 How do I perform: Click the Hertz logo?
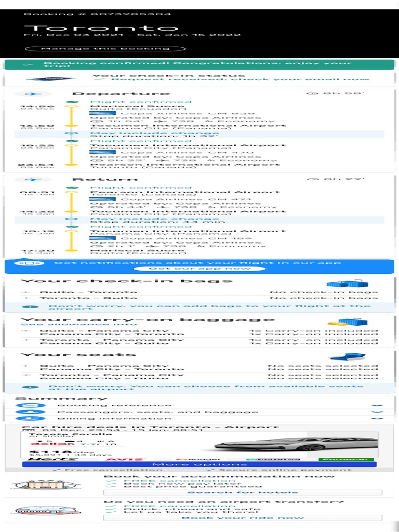tap(52, 459)
